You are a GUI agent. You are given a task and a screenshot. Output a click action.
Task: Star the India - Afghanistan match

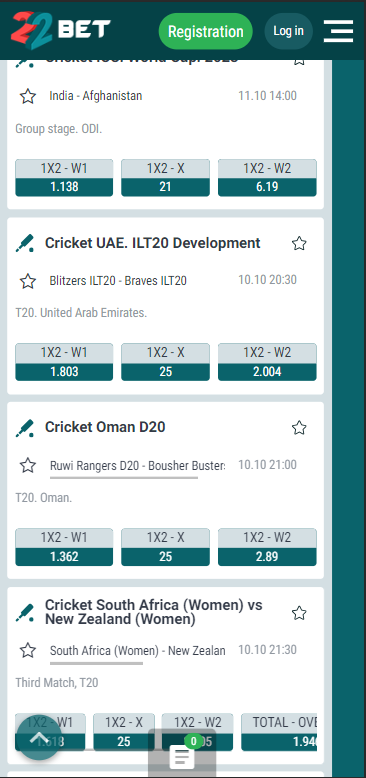[x=28, y=96]
